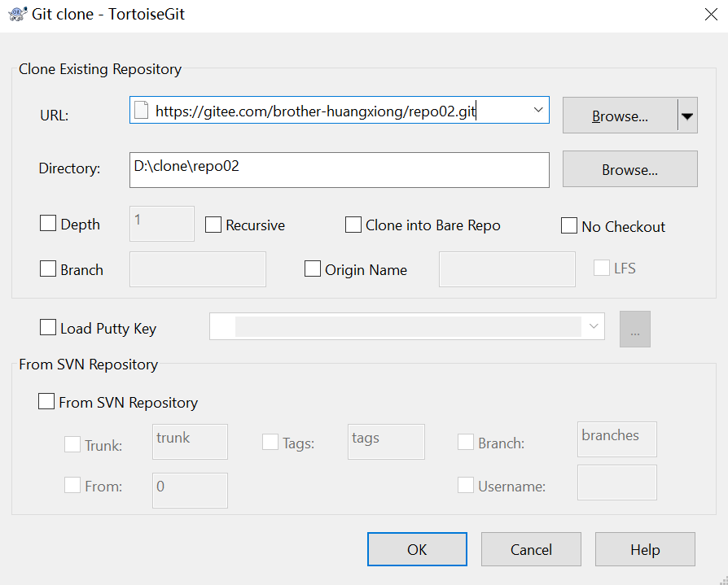
Task: Click the SVN Trunk checkbox
Action: point(72,444)
